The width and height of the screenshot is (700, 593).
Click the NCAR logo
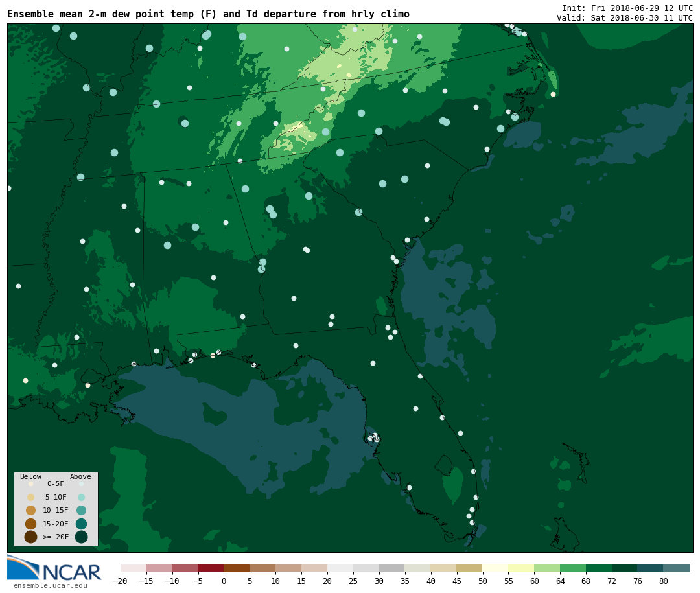[54, 568]
